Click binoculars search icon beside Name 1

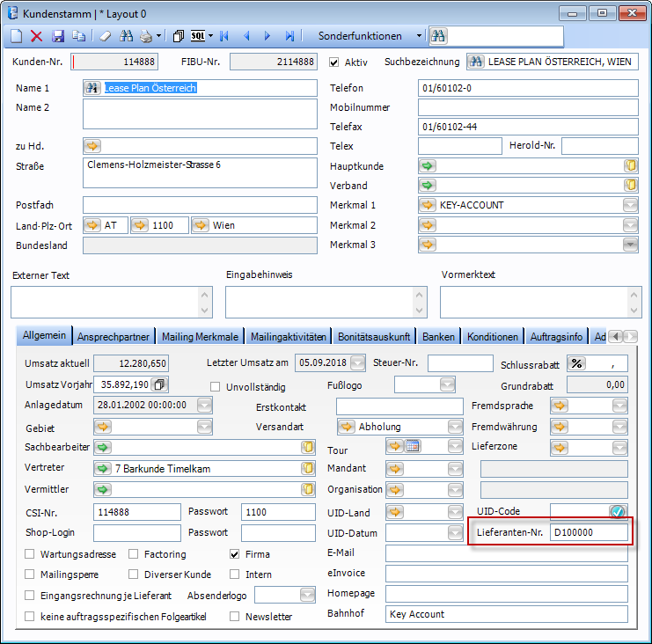tap(92, 88)
